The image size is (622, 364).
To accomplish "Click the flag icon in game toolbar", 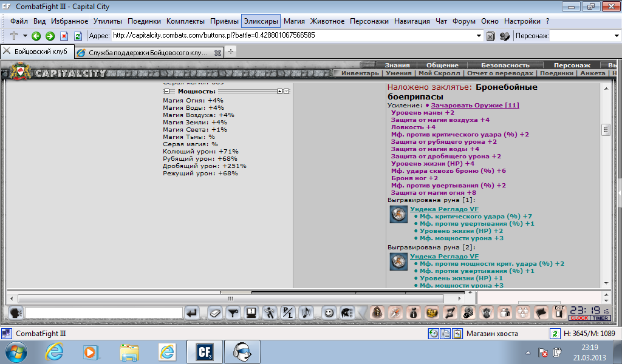I will tap(541, 313).
